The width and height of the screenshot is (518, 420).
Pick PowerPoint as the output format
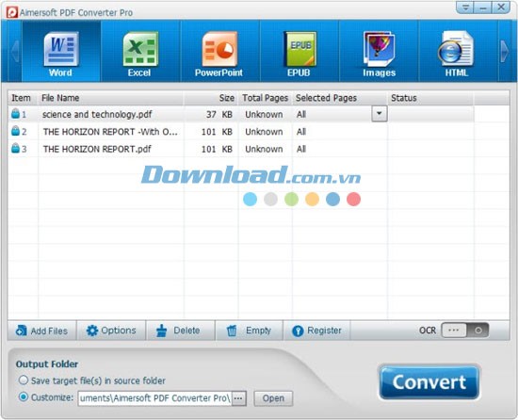219,51
